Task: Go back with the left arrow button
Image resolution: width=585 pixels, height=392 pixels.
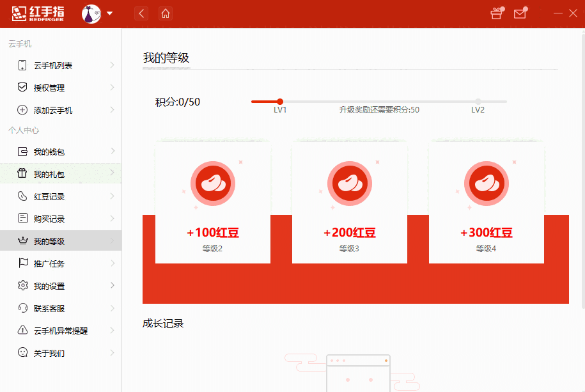Action: point(141,14)
